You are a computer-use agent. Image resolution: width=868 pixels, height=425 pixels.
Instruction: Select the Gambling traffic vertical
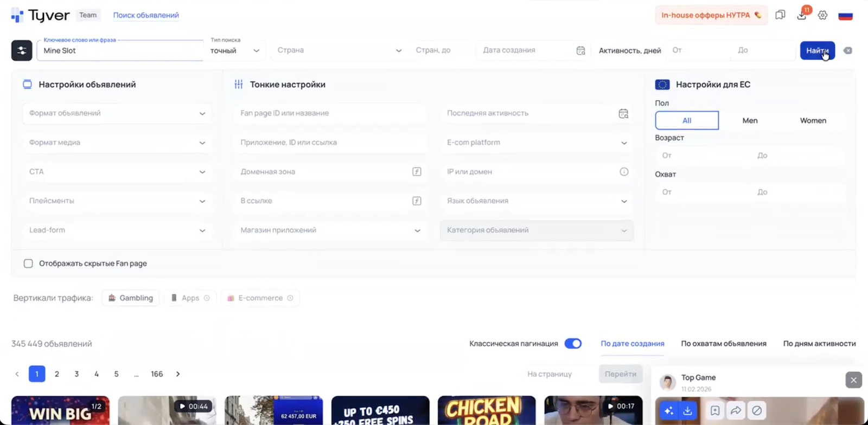pyautogui.click(x=131, y=298)
